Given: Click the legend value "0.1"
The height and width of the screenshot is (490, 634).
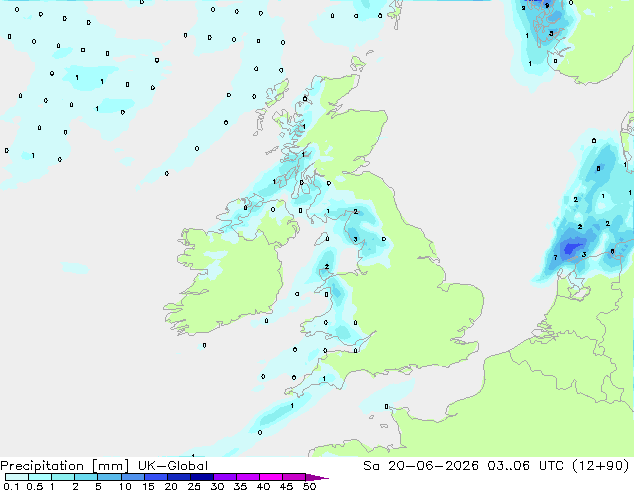Looking at the screenshot, I should click(x=11, y=486).
